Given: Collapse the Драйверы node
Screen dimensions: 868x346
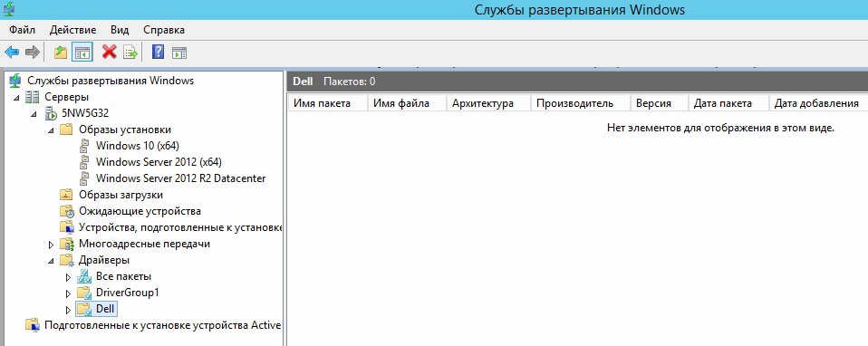Looking at the screenshot, I should pos(51,260).
